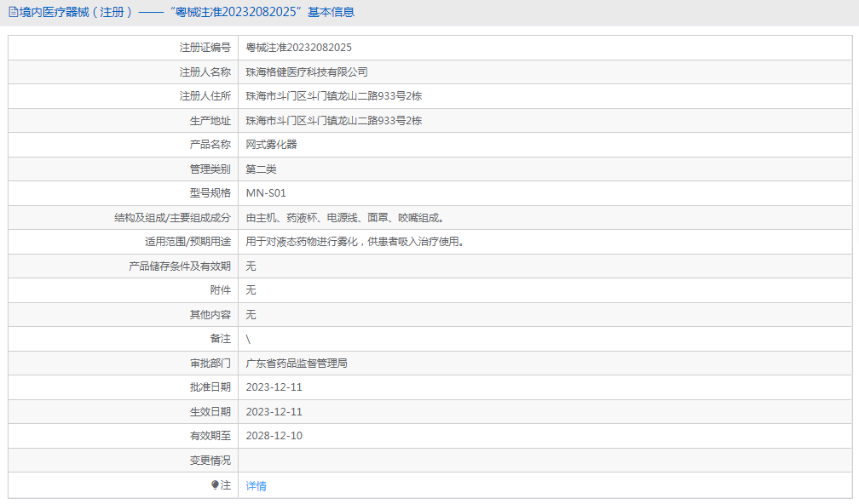This screenshot has width=859, height=504.
Task: Click the lightbulb icon beside 注
Action: pyautogui.click(x=215, y=485)
